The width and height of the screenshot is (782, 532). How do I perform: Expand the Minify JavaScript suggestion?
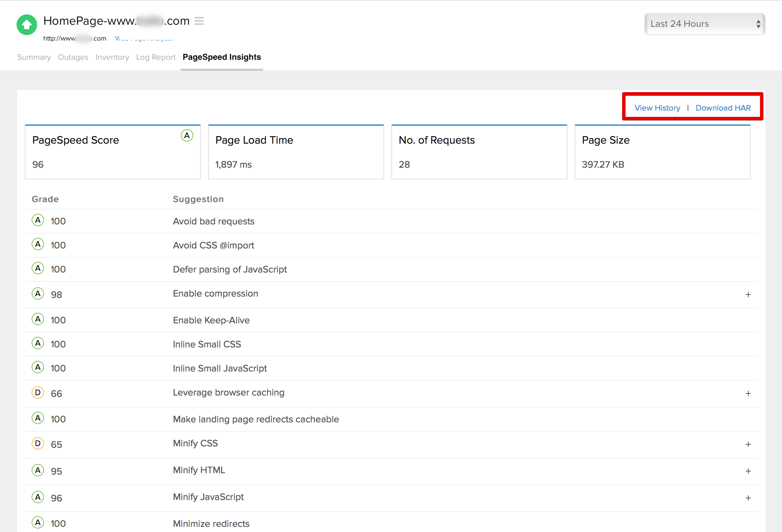click(x=749, y=498)
